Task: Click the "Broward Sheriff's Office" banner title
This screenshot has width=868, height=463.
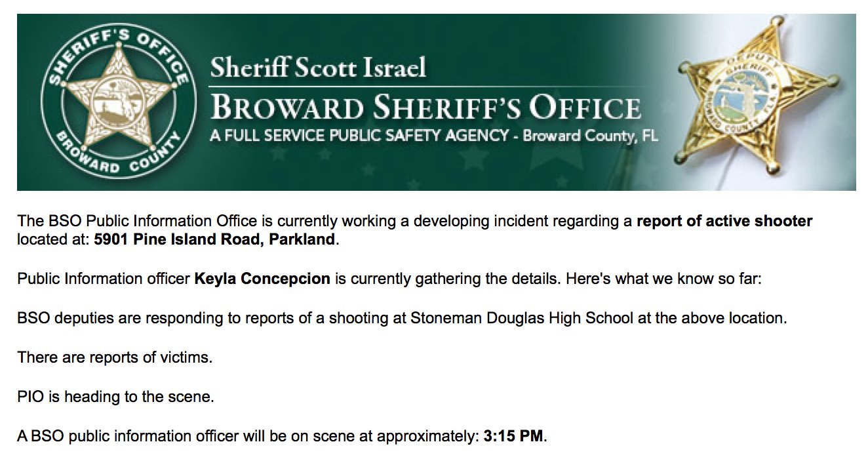Action: pos(425,108)
